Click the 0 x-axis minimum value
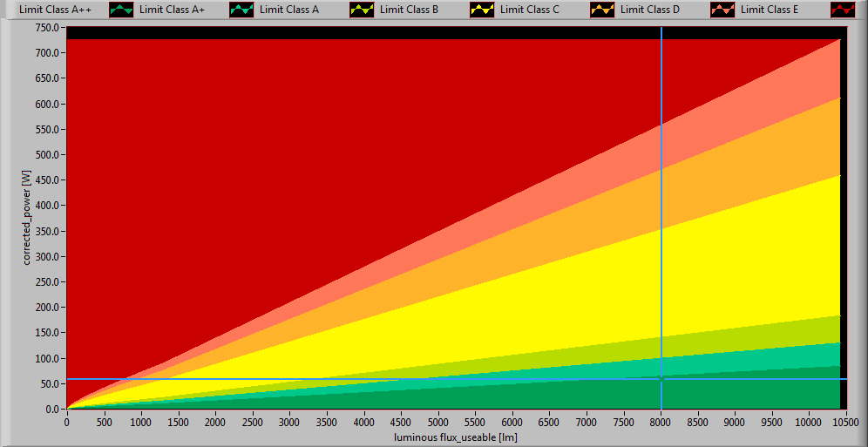Image resolution: width=868 pixels, height=447 pixels. [x=67, y=422]
